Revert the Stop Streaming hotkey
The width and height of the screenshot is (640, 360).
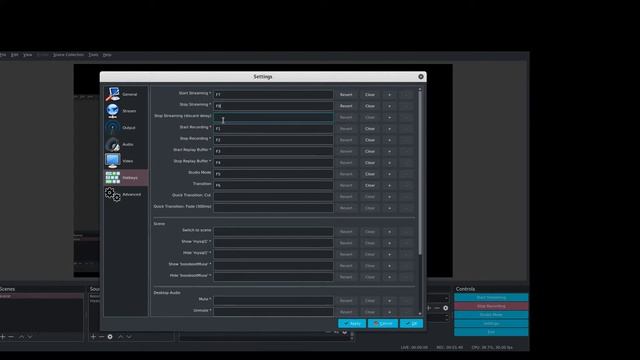coord(346,106)
